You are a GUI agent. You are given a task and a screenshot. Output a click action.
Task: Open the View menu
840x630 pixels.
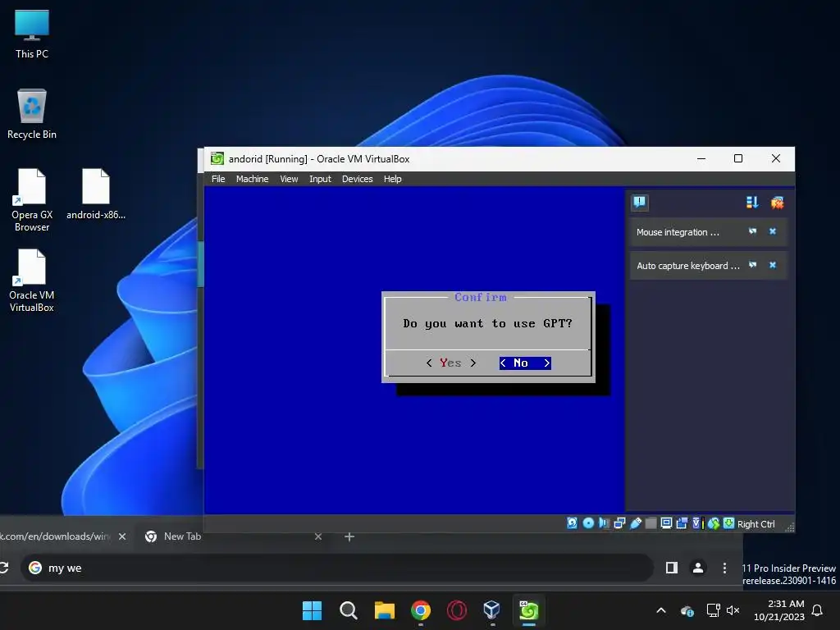click(289, 179)
